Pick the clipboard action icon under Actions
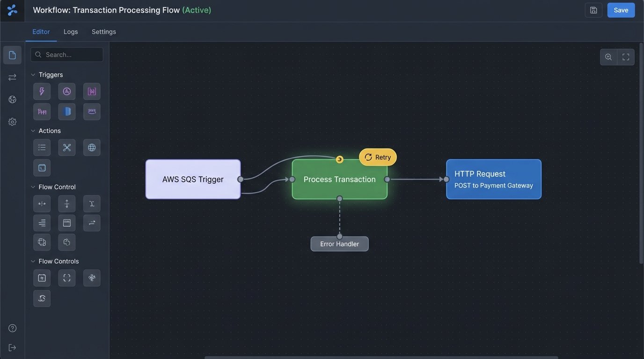 pos(42,167)
